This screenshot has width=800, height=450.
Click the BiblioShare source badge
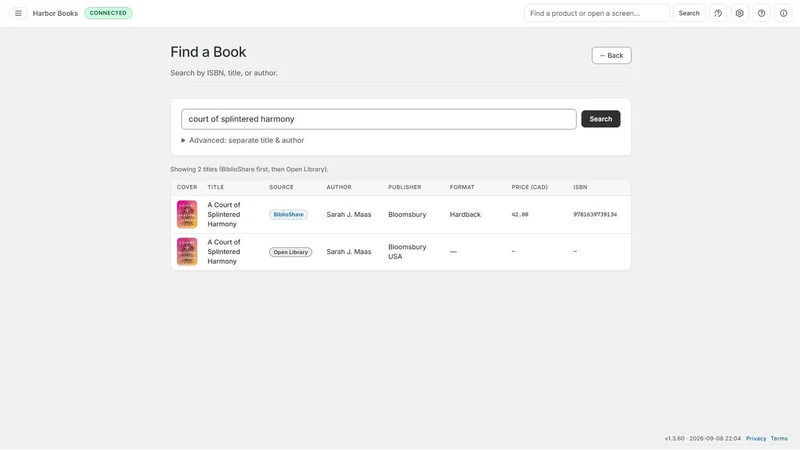[x=288, y=215]
